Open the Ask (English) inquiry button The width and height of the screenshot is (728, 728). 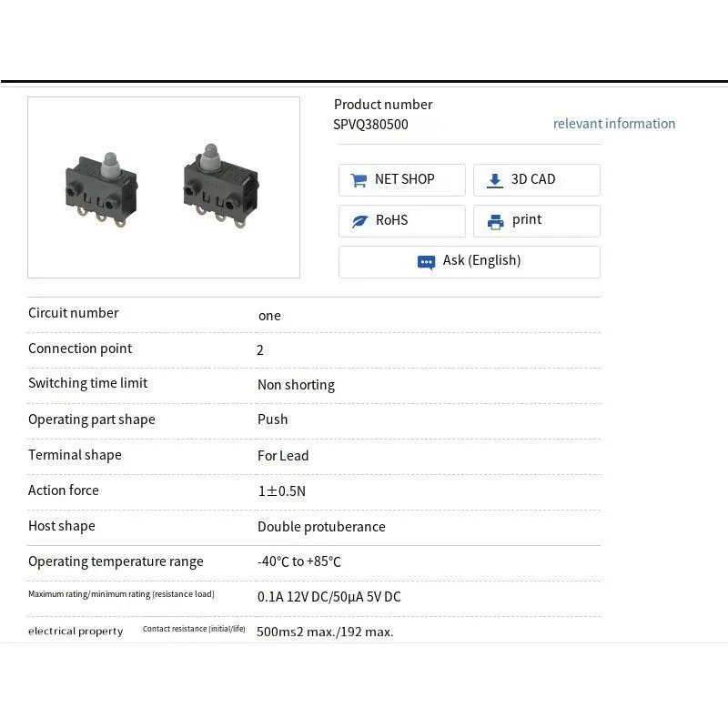pyautogui.click(x=470, y=262)
